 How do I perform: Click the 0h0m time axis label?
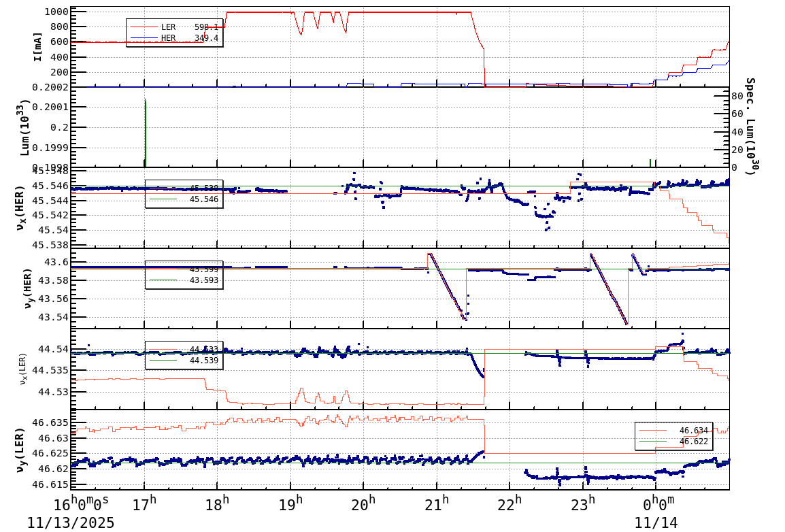pos(659,503)
